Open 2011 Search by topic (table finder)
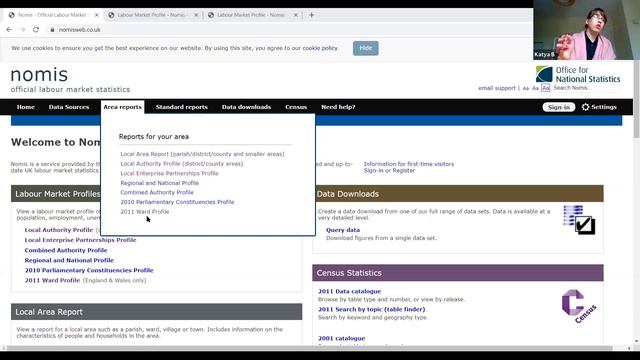This screenshot has width=640, height=360. 371,309
